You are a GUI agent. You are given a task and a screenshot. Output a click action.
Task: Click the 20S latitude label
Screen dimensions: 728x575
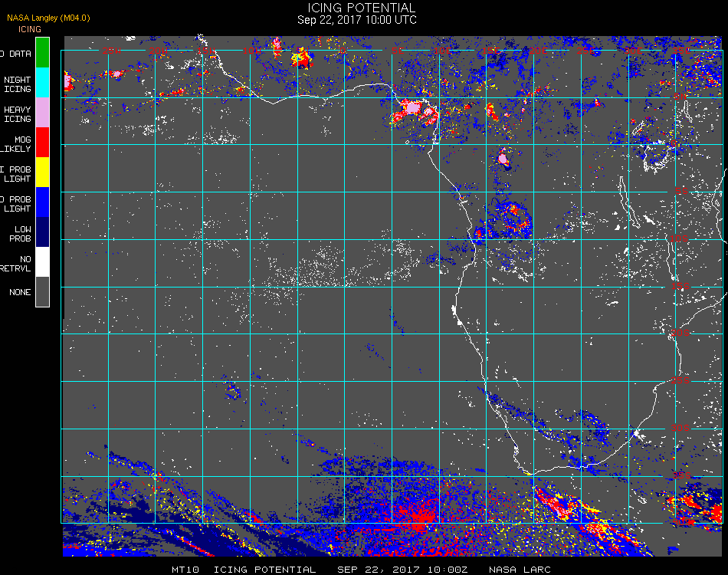click(680, 333)
